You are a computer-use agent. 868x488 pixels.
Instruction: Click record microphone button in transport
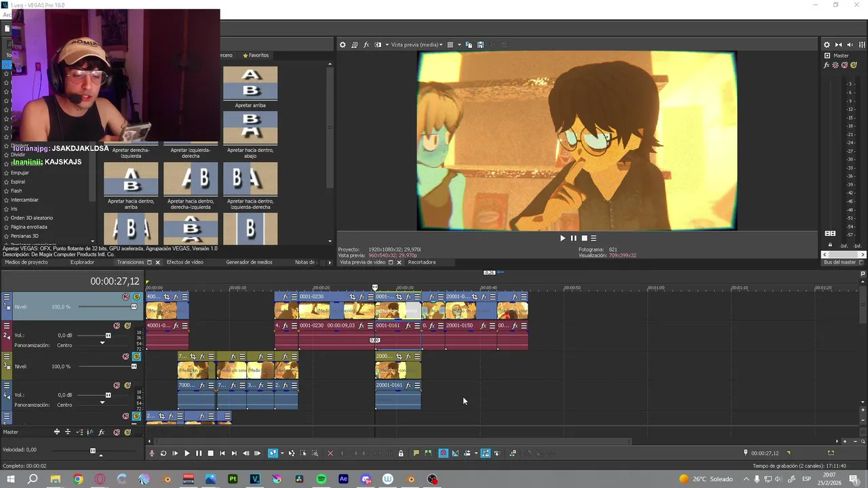coord(152,453)
